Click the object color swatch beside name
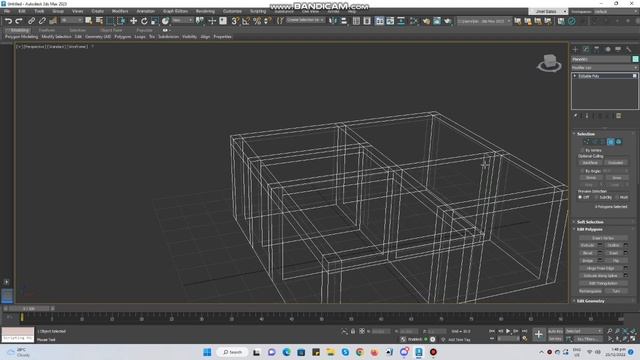Image resolution: width=640 pixels, height=360 pixels. 635,59
